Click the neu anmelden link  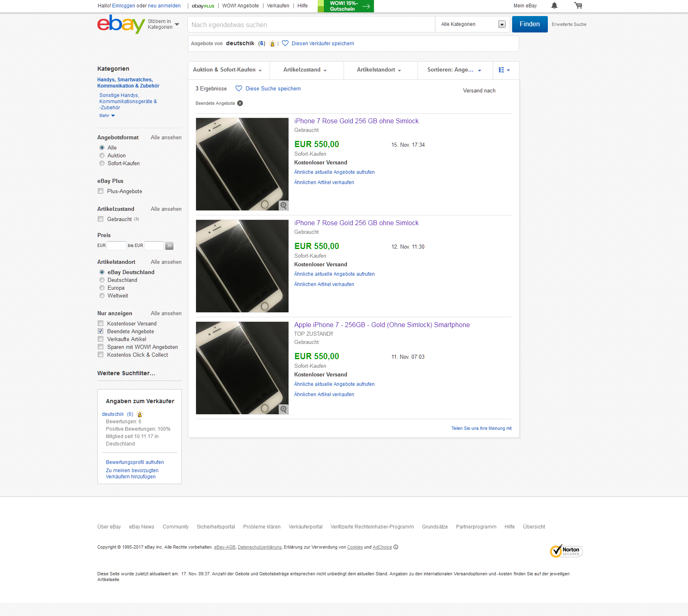pos(164,6)
